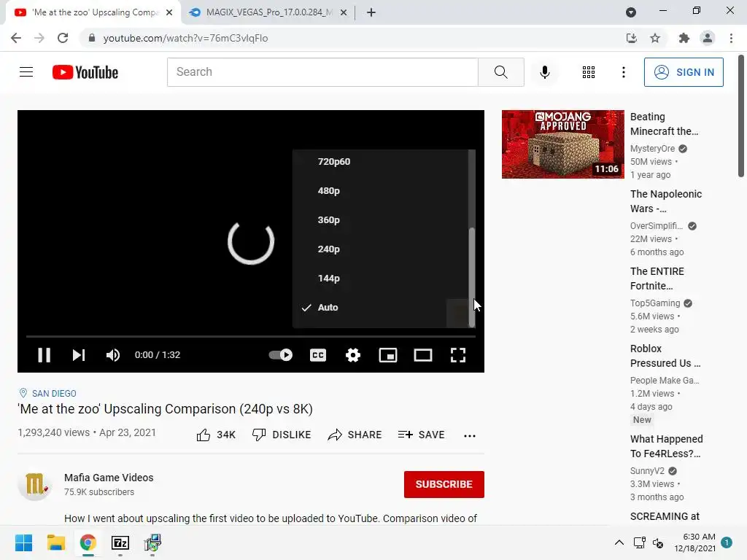Open 7-Zip from the taskbar
The width and height of the screenshot is (747, 560).
(x=120, y=542)
